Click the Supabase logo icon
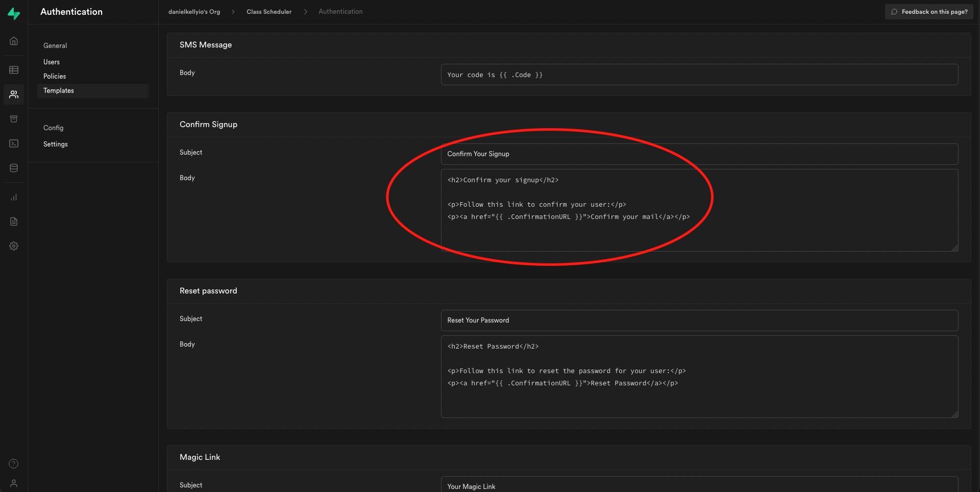 (14, 13)
